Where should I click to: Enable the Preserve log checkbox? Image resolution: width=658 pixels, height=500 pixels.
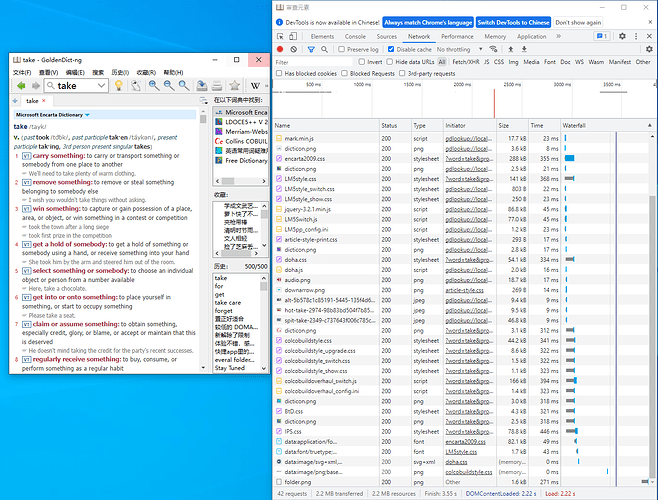[342, 50]
